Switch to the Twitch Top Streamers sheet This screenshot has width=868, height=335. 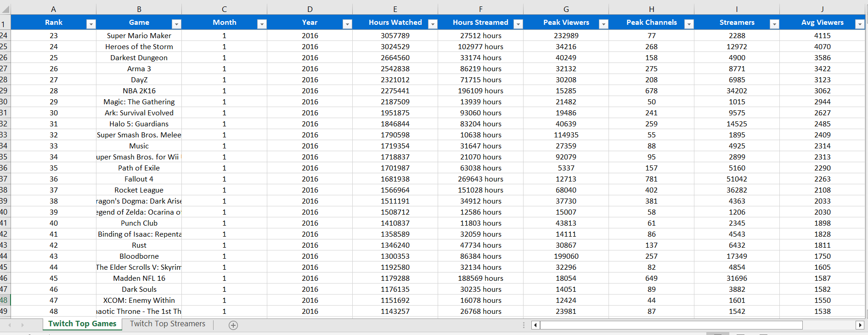[168, 324]
